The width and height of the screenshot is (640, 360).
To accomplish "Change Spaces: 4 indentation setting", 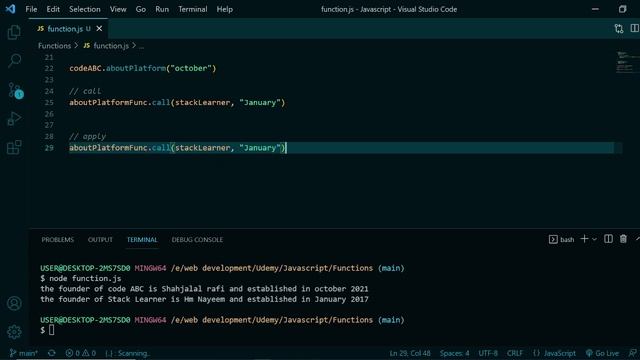I will tap(454, 353).
